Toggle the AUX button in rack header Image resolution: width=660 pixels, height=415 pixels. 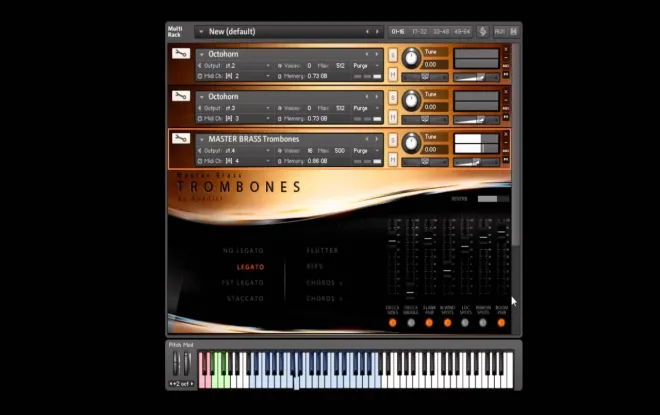pos(500,32)
